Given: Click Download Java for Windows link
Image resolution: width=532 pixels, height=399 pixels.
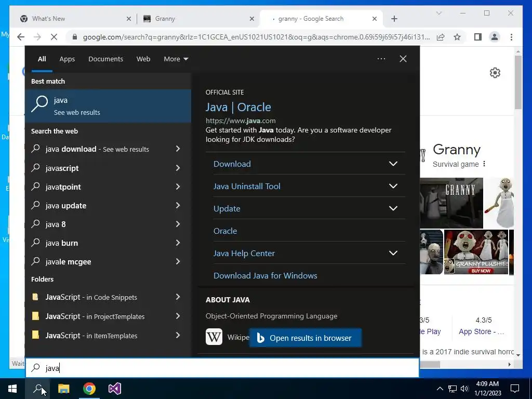Looking at the screenshot, I should (265, 275).
